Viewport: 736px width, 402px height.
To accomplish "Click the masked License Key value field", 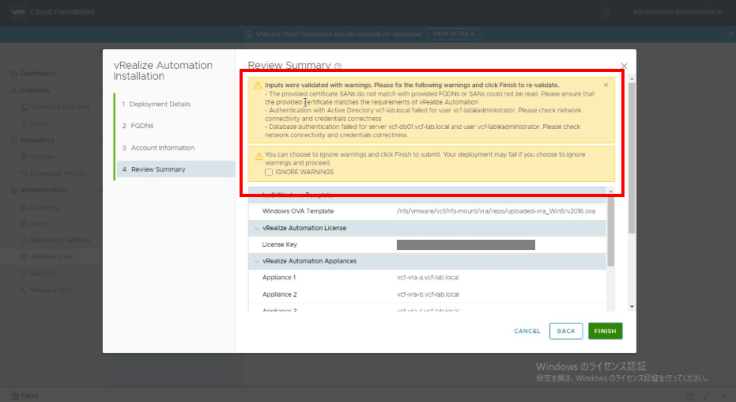I will pyautogui.click(x=466, y=245).
